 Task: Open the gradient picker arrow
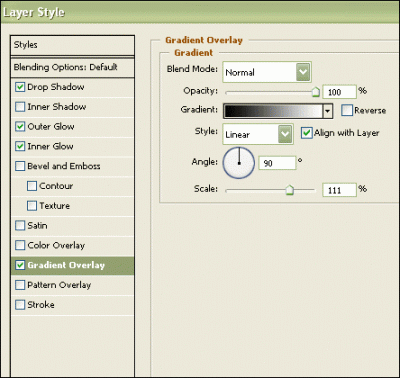(328, 111)
